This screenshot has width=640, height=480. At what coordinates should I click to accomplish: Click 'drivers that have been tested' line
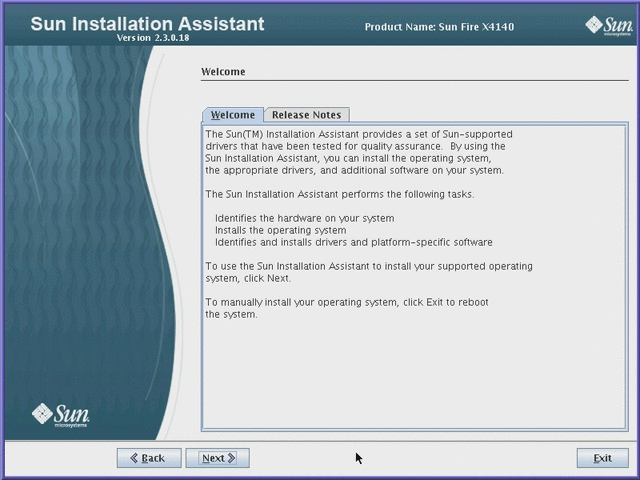tap(355, 146)
